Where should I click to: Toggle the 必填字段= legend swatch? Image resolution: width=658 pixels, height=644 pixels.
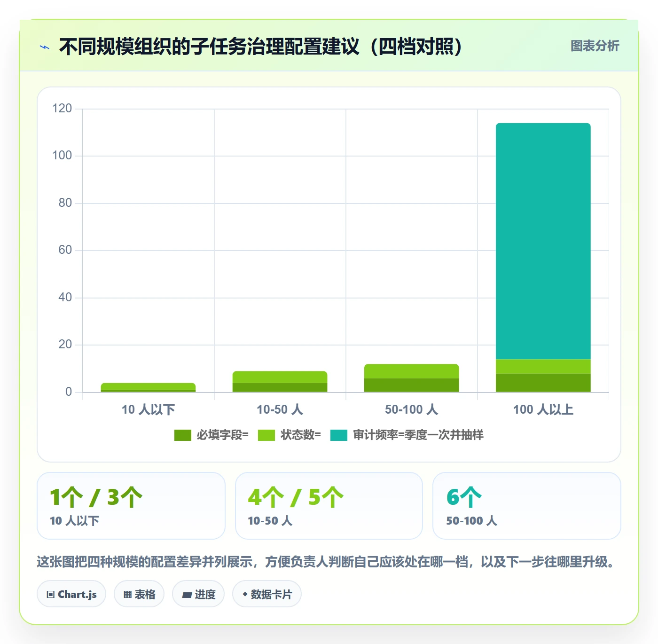click(182, 435)
